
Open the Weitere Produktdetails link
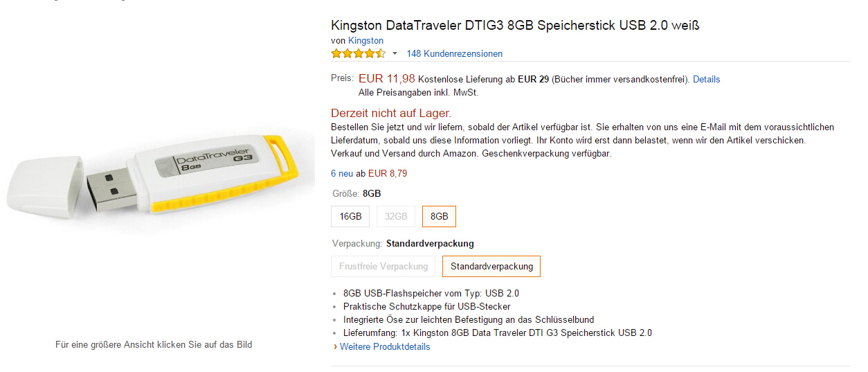tap(385, 346)
